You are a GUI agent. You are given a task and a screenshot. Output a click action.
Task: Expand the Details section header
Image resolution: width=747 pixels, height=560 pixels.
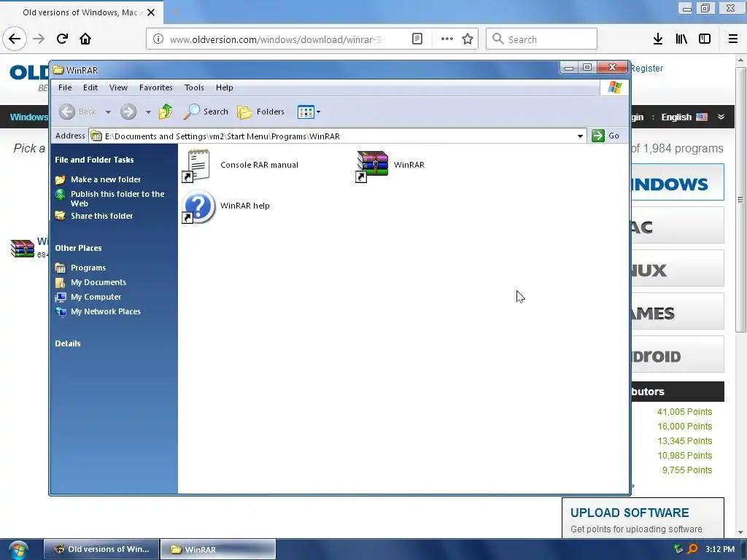click(68, 344)
